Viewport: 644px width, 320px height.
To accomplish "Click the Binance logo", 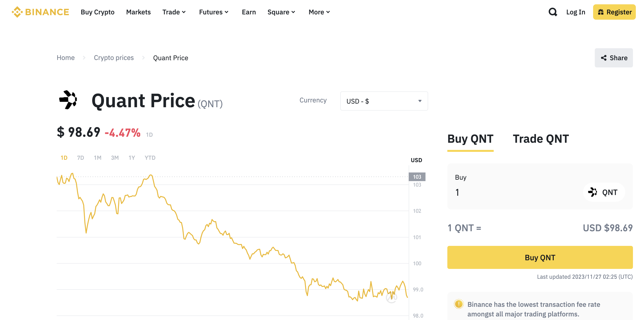I will click(x=40, y=12).
